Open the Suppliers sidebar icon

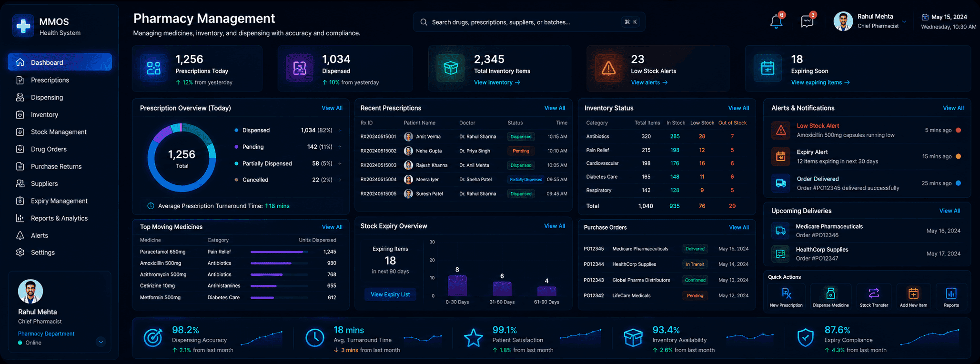pyautogui.click(x=20, y=183)
